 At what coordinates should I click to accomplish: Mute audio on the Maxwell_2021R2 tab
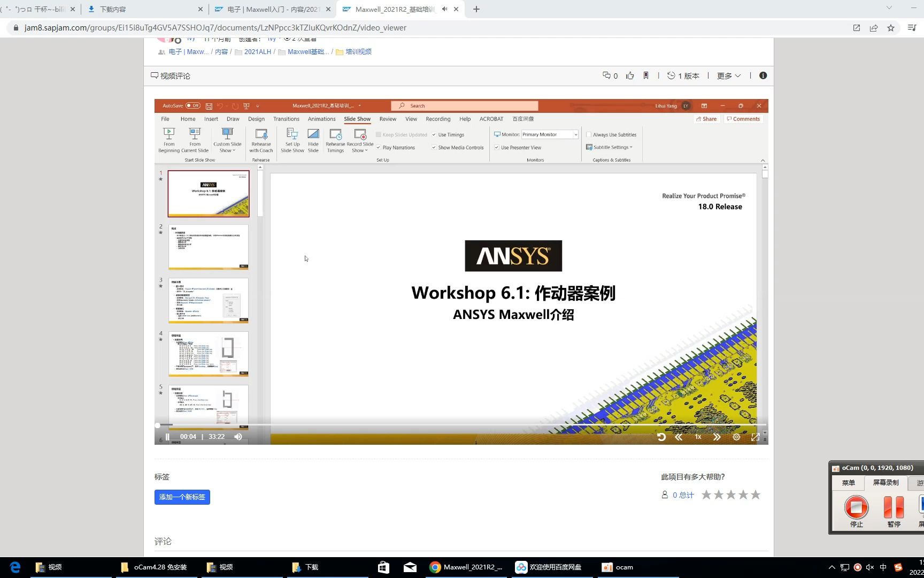[x=445, y=9]
